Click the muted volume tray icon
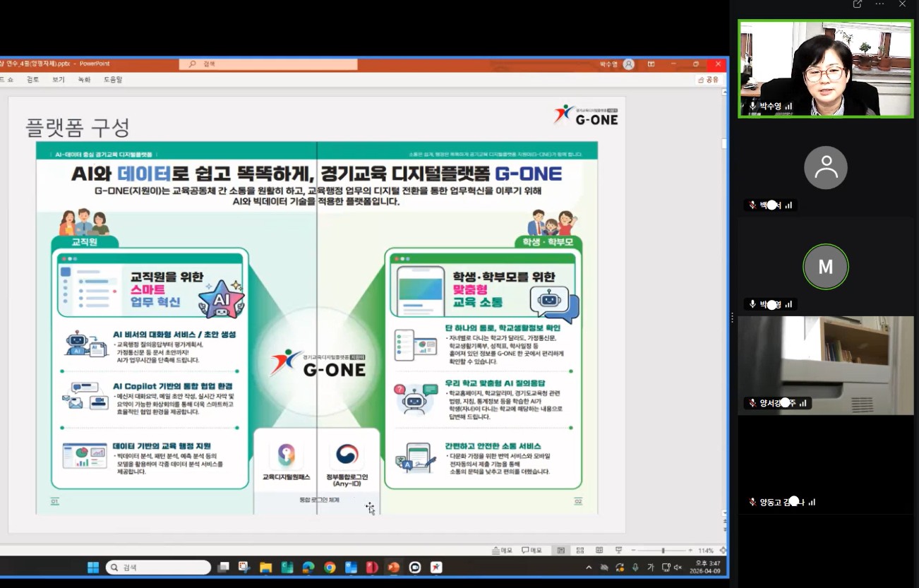This screenshot has width=919, height=588. coord(678,568)
